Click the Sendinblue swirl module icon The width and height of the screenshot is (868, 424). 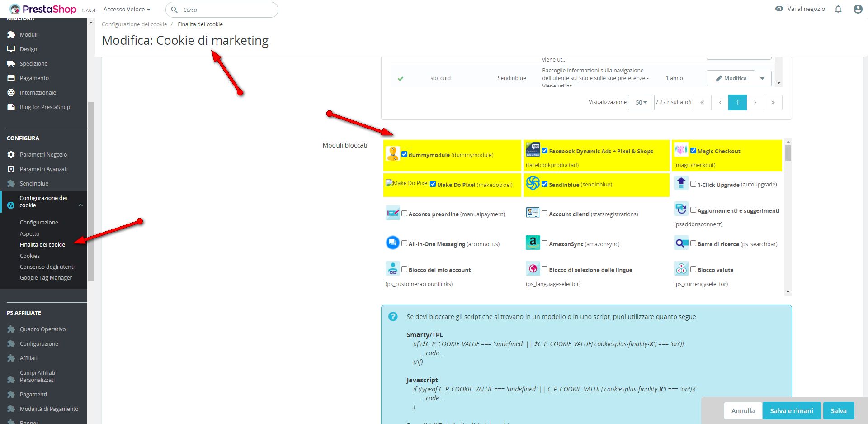point(533,183)
